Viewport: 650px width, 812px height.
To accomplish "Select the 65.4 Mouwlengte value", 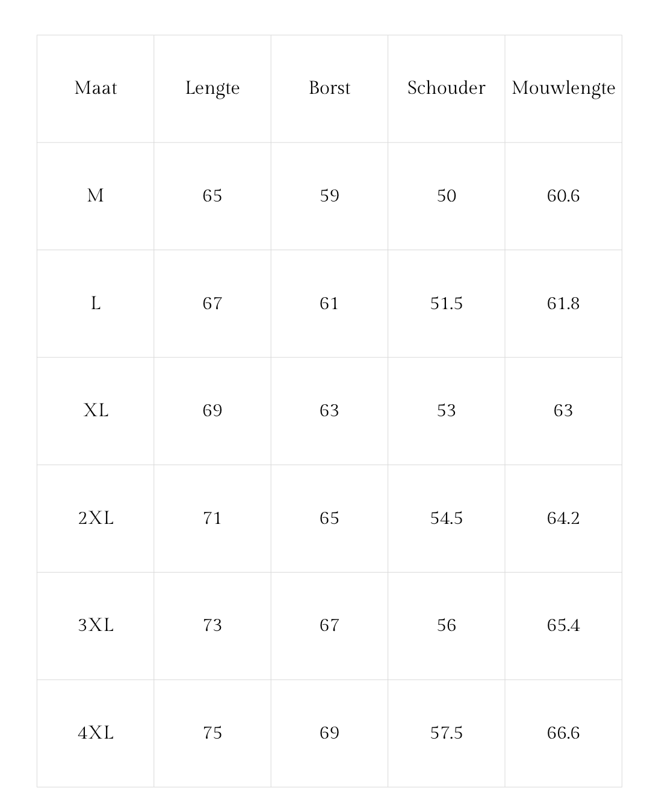I will tap(563, 626).
